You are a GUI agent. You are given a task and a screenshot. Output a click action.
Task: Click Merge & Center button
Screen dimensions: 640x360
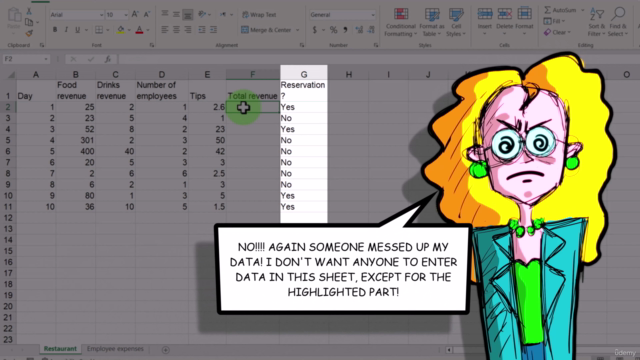point(266,30)
